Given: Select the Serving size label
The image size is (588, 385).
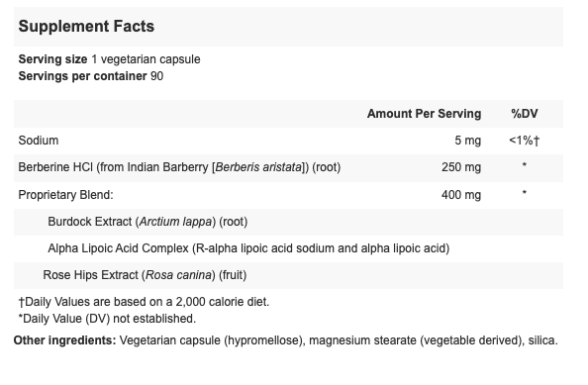Looking at the screenshot, I should (x=52, y=59).
